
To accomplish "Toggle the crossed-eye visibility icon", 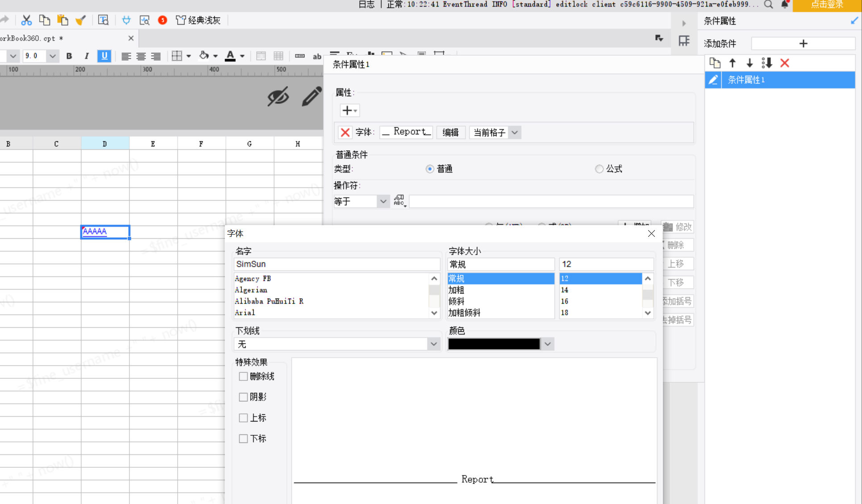I will coord(278,96).
